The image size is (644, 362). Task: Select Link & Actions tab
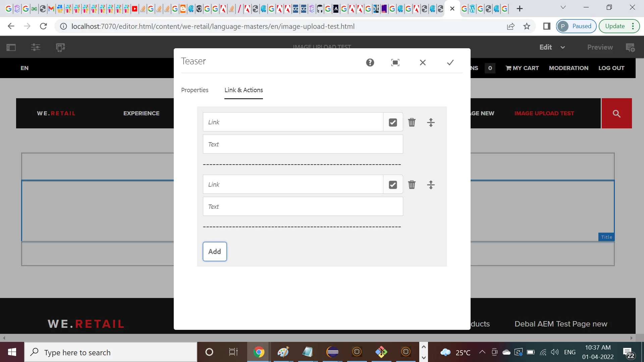click(x=244, y=90)
